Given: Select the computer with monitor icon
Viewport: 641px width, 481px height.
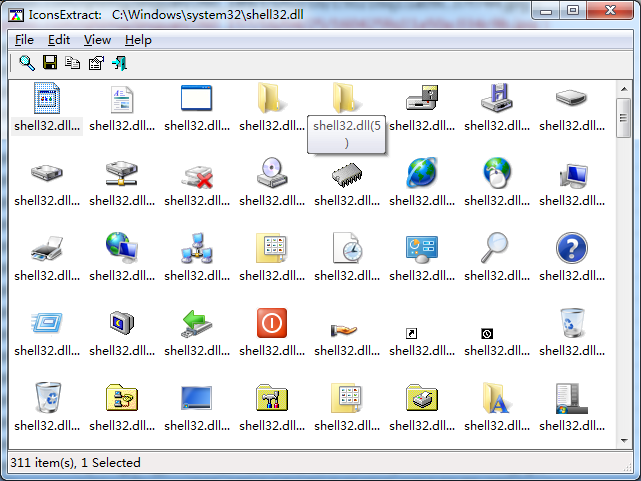Looking at the screenshot, I should point(574,176).
